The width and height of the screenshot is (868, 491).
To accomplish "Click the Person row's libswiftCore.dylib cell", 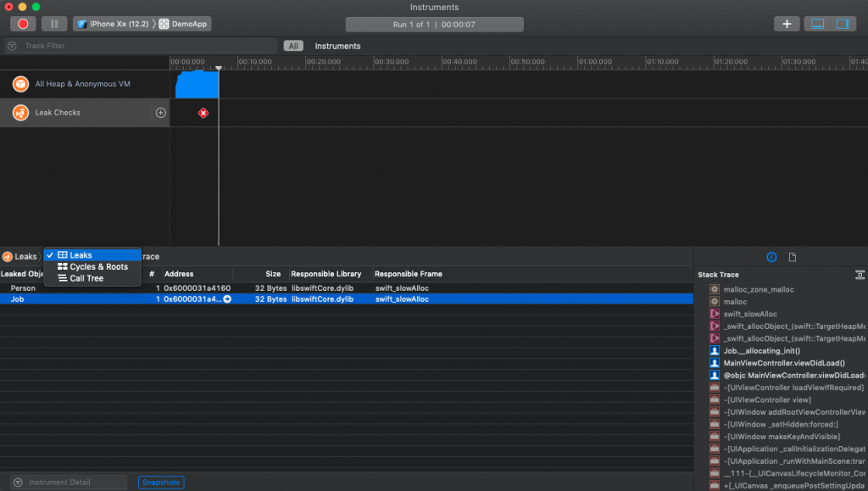I will 323,287.
